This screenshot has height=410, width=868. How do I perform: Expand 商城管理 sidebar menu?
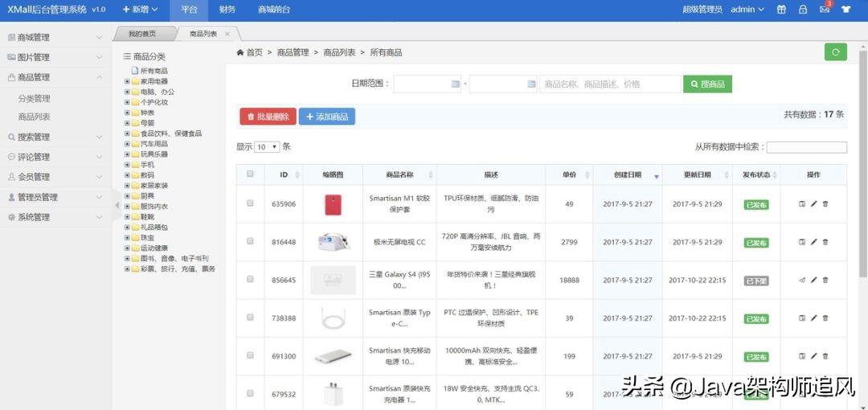[55, 38]
